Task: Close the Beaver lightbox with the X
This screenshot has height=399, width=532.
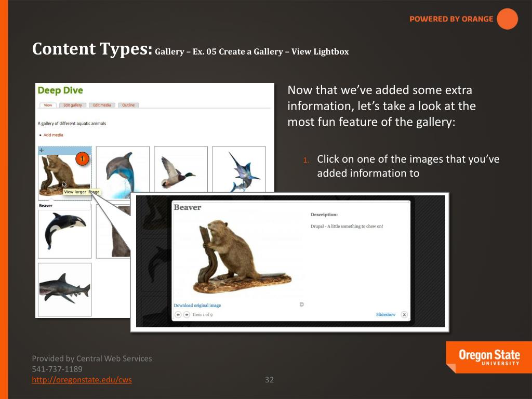Action: click(404, 315)
